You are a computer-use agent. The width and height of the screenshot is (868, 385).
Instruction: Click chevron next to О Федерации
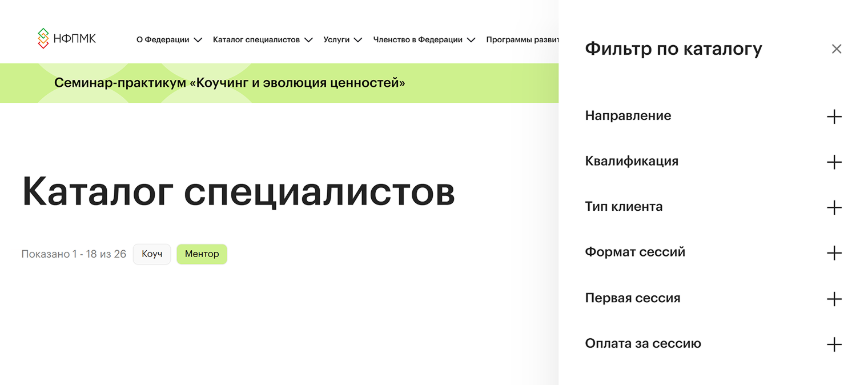pyautogui.click(x=198, y=40)
